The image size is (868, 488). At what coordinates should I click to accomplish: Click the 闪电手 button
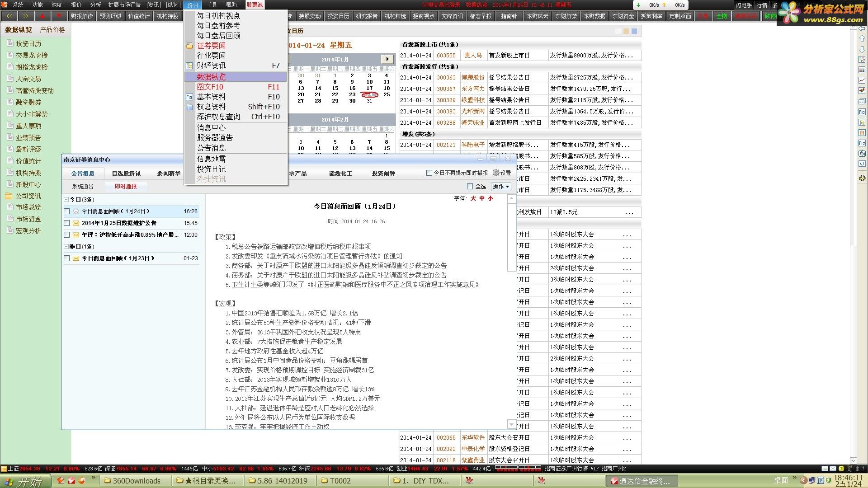click(743, 5)
